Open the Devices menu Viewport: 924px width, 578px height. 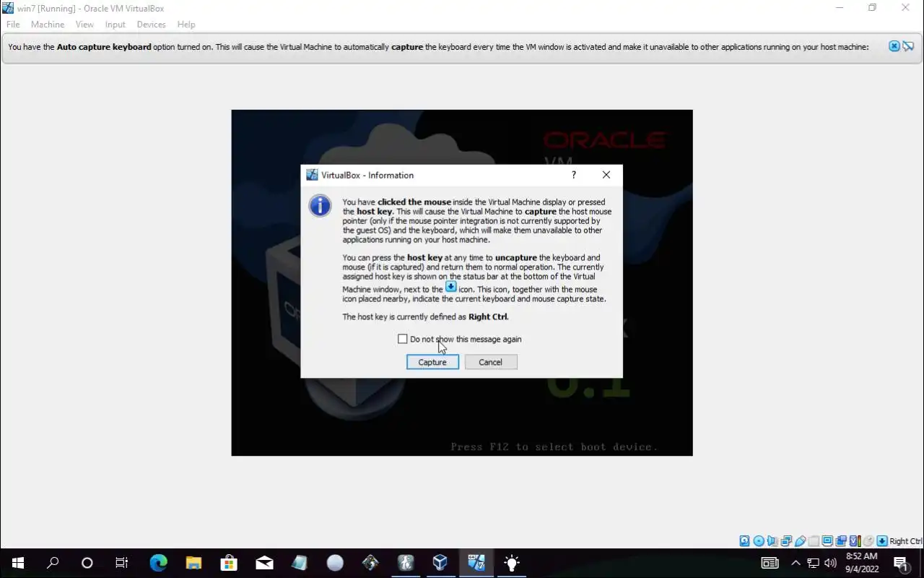tap(151, 25)
